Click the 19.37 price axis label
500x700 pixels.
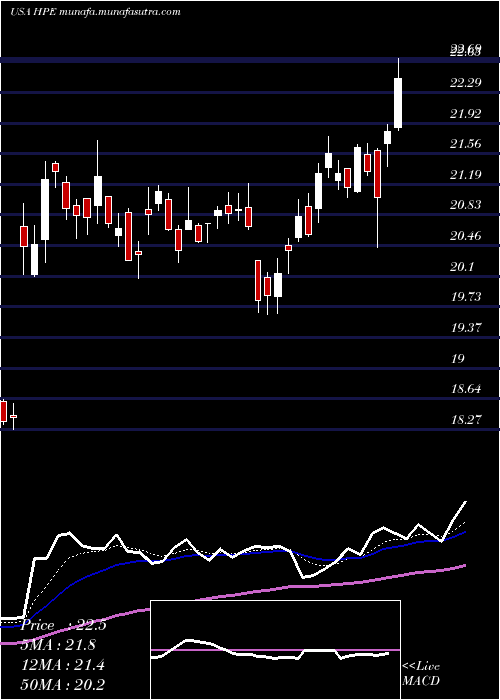click(465, 328)
